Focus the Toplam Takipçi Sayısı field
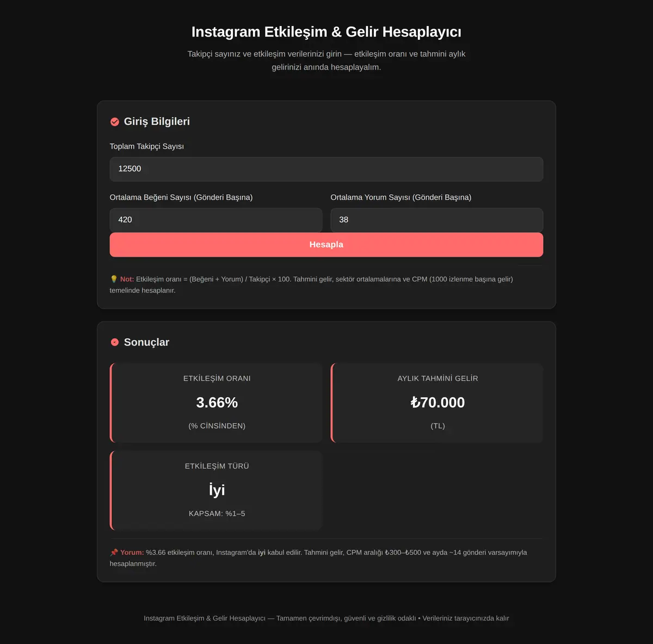This screenshot has height=644, width=653. (326, 169)
